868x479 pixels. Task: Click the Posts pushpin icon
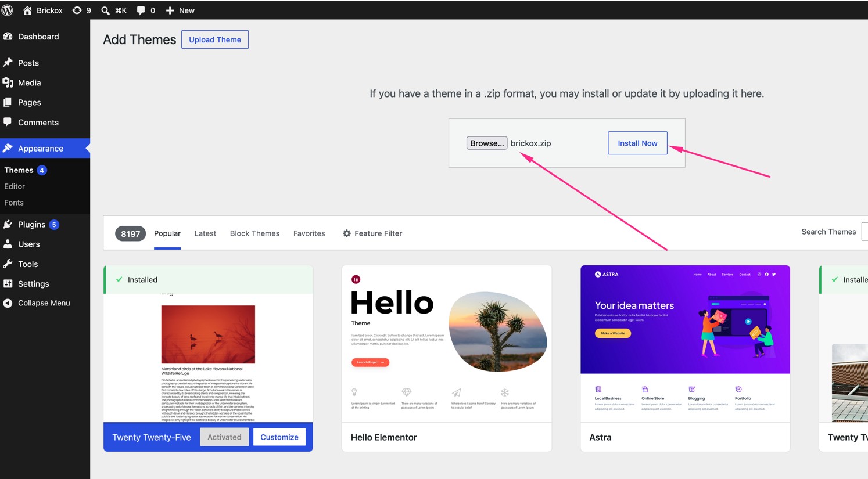tap(8, 63)
